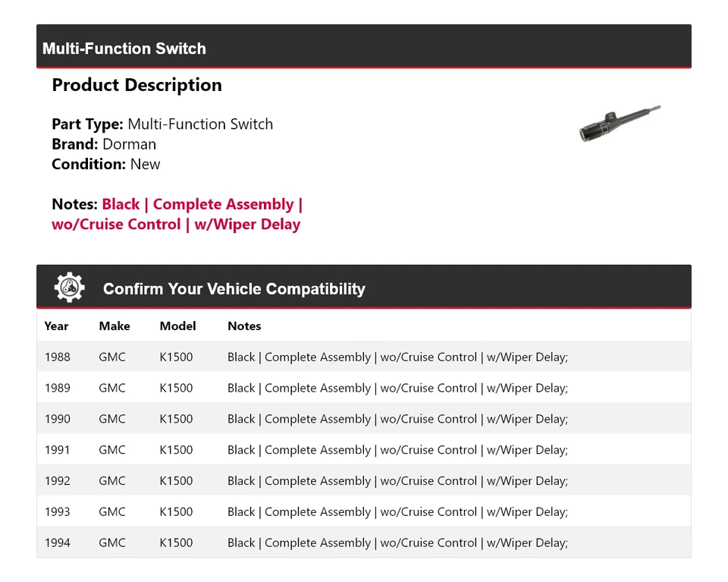The width and height of the screenshot is (728, 582).
Task: Click the Part Type: Multi-Function Switch line
Action: 162,124
